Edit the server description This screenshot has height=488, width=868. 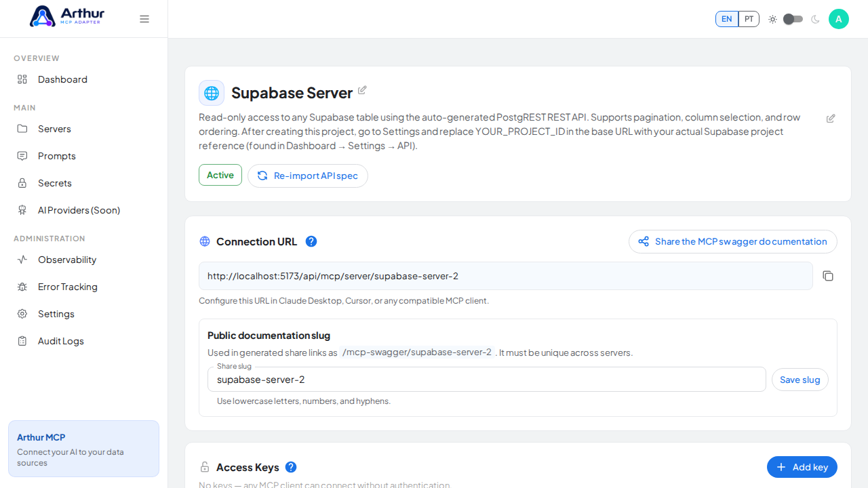pyautogui.click(x=831, y=119)
